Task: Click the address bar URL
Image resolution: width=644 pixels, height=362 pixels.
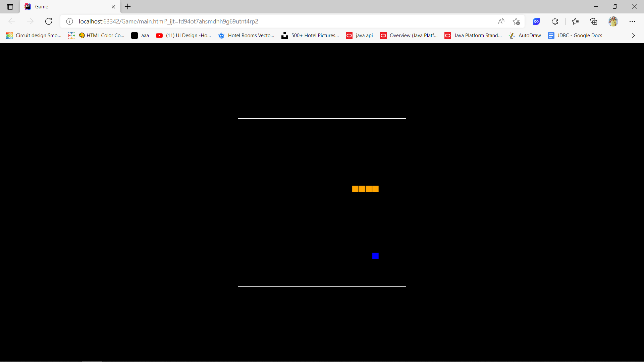Action: click(x=168, y=21)
